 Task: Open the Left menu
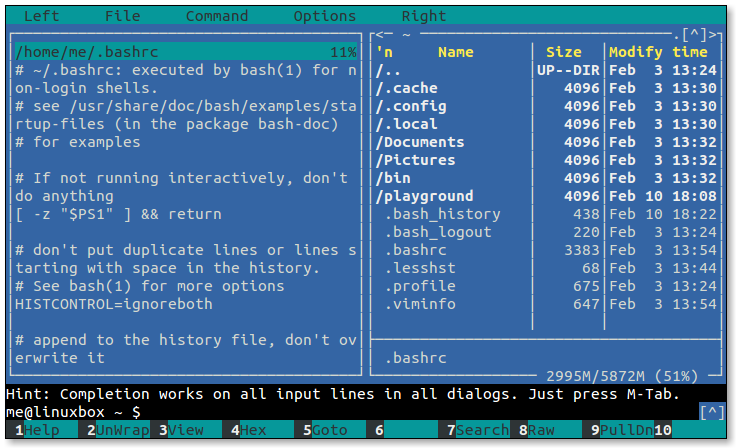(x=41, y=16)
